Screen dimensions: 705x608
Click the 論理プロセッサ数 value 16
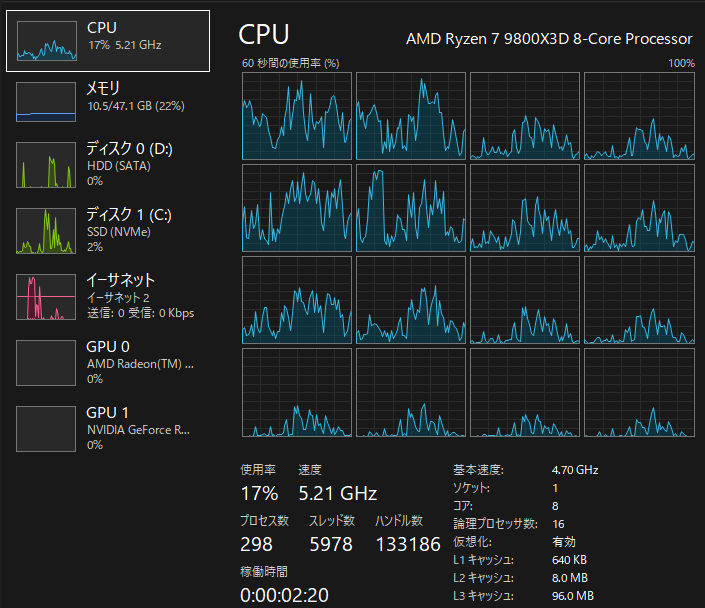[559, 524]
